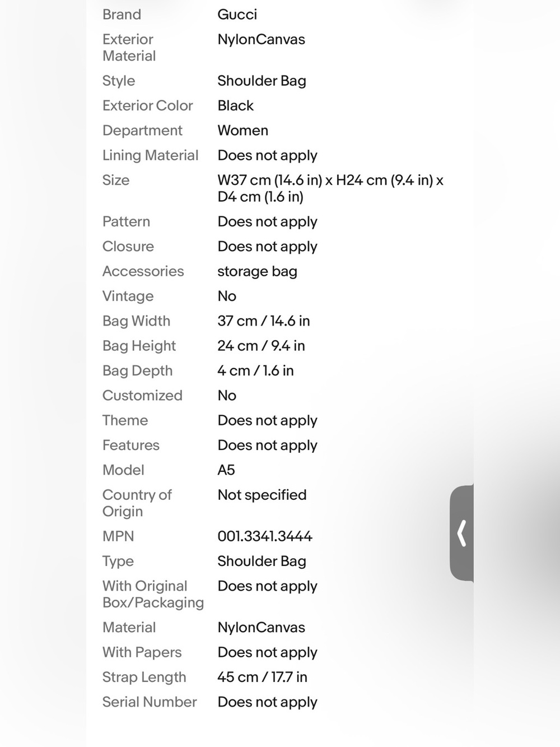Click the Type label
560x747 pixels.
(x=118, y=561)
